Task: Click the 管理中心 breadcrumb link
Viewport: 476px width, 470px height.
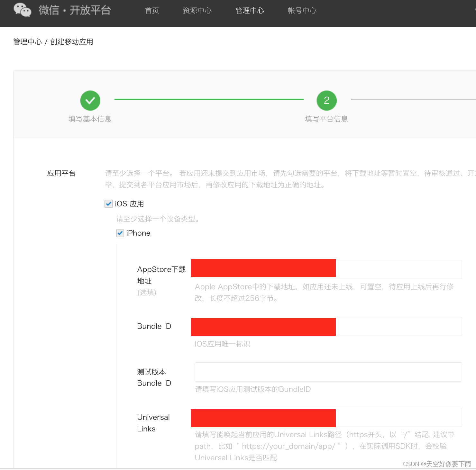Action: 28,42
